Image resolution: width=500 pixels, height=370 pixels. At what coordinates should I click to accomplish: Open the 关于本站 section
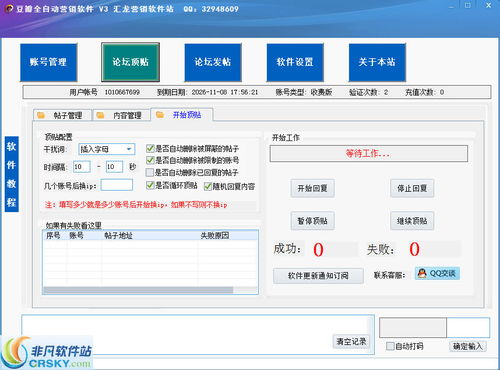(x=377, y=62)
